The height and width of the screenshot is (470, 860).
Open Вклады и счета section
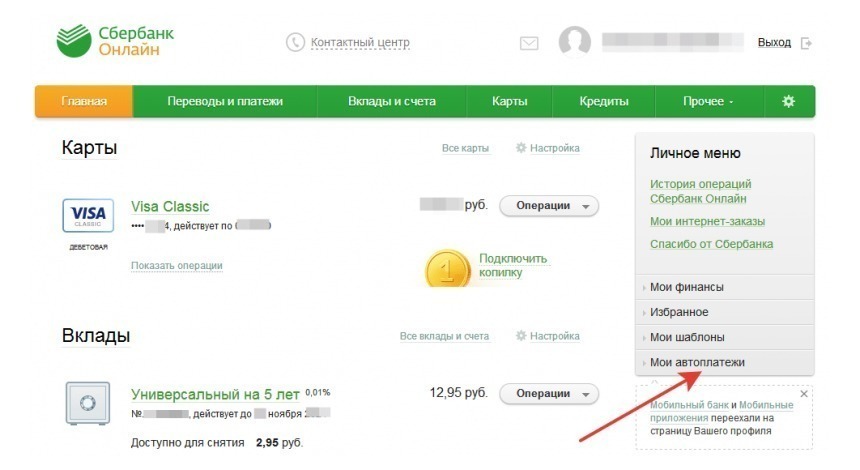(392, 101)
